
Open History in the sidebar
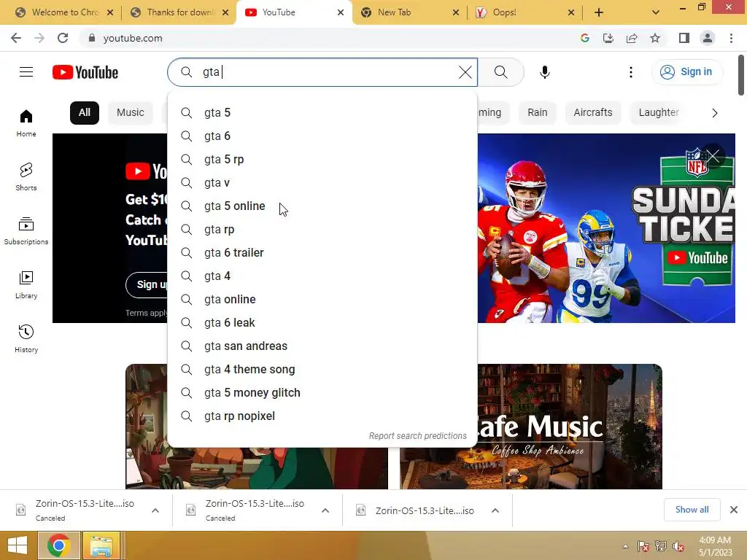click(26, 338)
